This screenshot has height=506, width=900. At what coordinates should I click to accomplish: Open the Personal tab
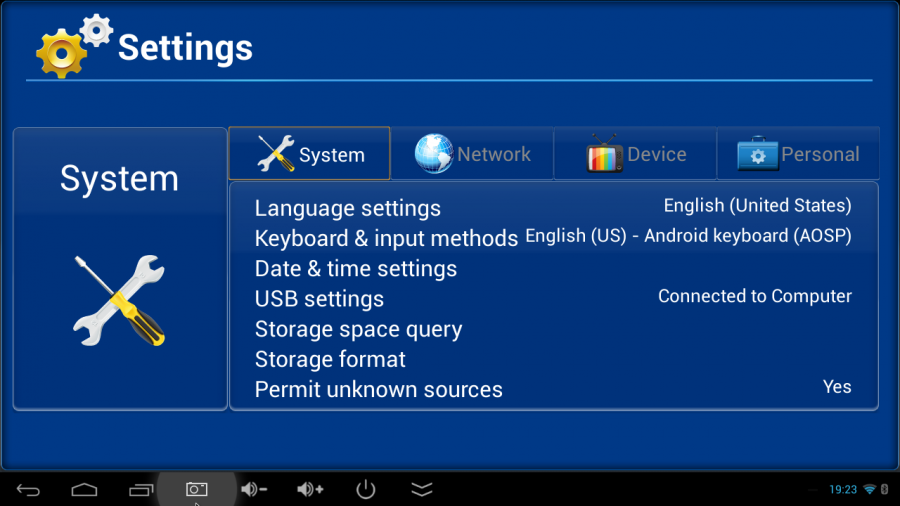pos(798,154)
